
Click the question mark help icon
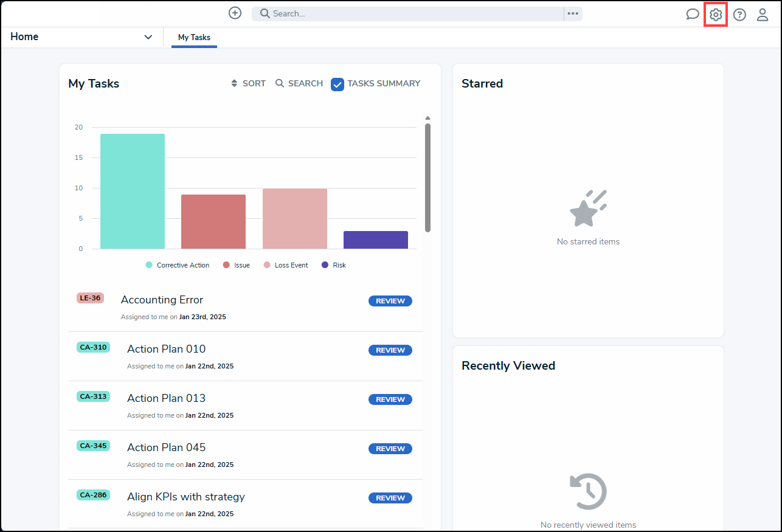(739, 15)
